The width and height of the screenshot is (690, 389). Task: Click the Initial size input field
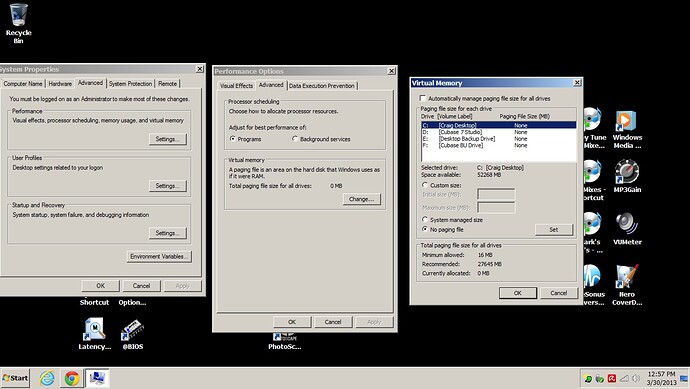click(x=496, y=194)
